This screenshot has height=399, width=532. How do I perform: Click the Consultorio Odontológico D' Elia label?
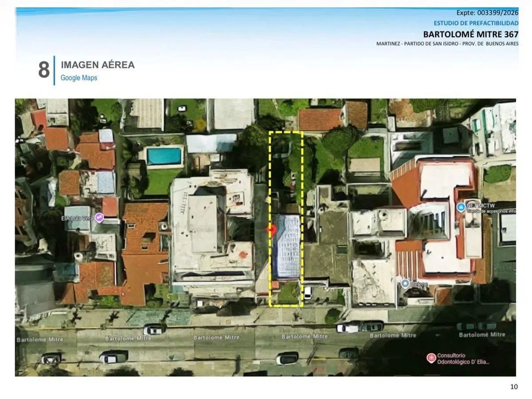click(463, 359)
